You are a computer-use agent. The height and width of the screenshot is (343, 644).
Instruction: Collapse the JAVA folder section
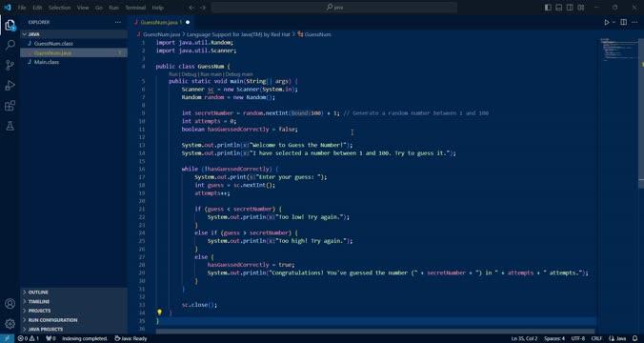pyautogui.click(x=74, y=34)
